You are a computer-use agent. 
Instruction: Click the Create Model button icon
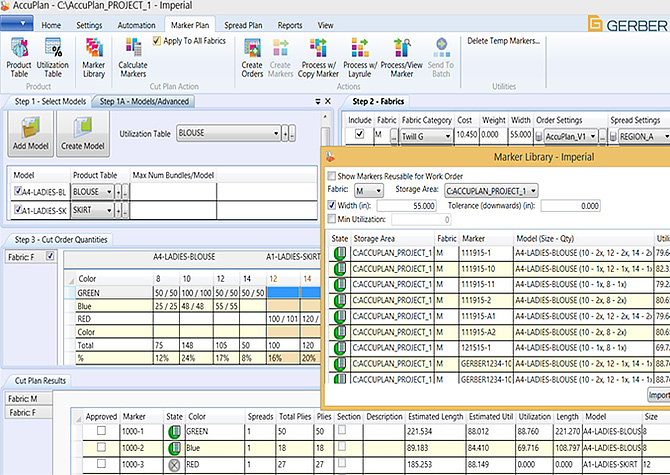coord(82,128)
